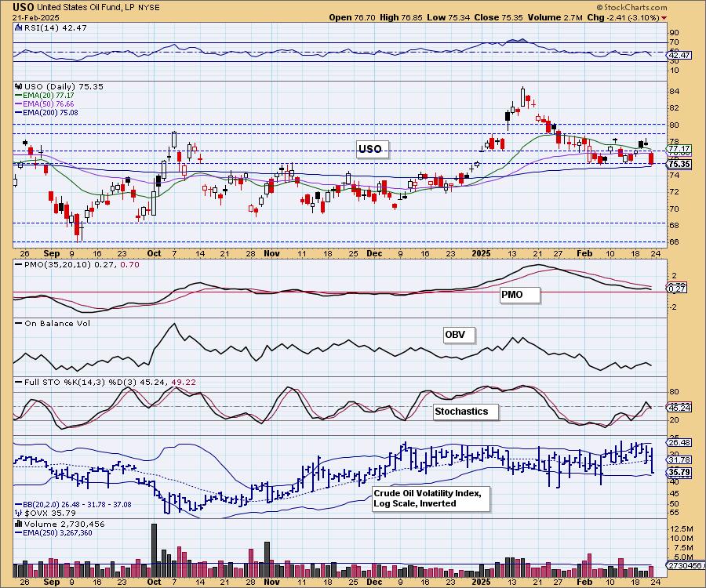This screenshot has width=706, height=588.
Task: Click the EMA(250) 3,267,360 legend text
Action: tap(57, 532)
